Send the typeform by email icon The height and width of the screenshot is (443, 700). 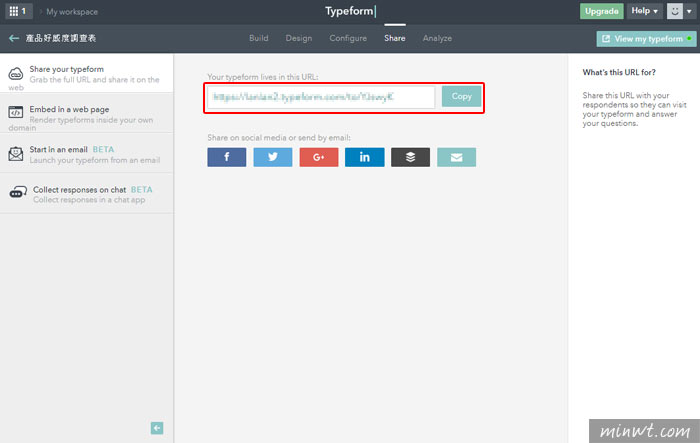[456, 157]
